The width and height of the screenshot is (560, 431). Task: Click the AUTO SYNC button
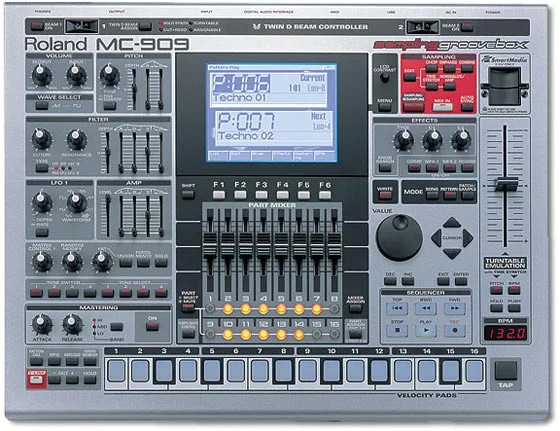click(x=467, y=107)
